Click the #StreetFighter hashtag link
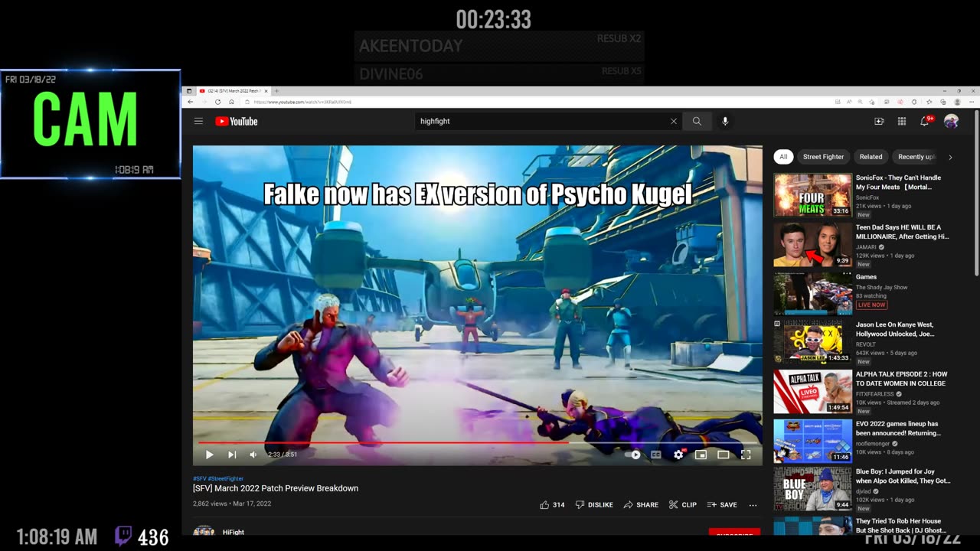 226,478
